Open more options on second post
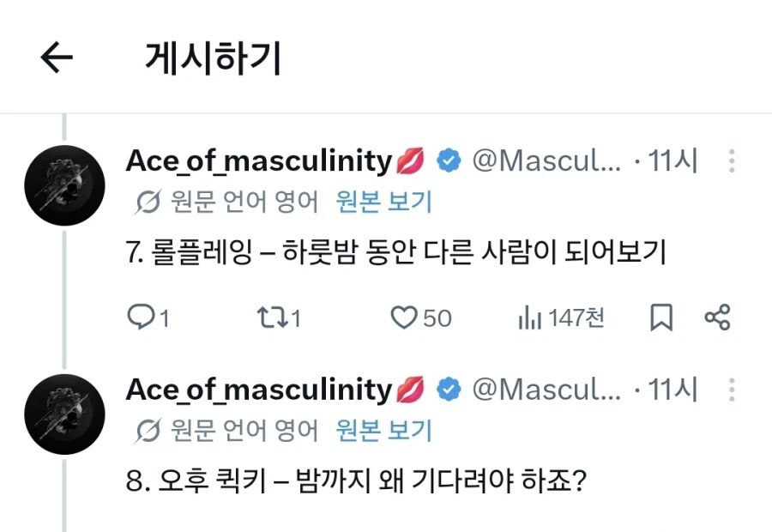Screen dimensions: 772x532 click(732, 390)
